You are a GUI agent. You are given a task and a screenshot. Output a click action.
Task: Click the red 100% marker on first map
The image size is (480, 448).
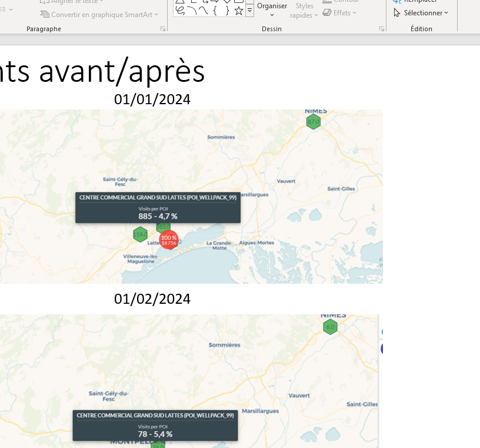tap(169, 240)
